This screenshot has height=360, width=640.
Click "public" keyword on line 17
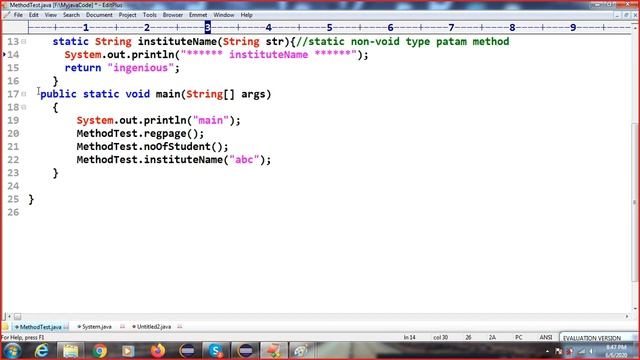(58, 94)
